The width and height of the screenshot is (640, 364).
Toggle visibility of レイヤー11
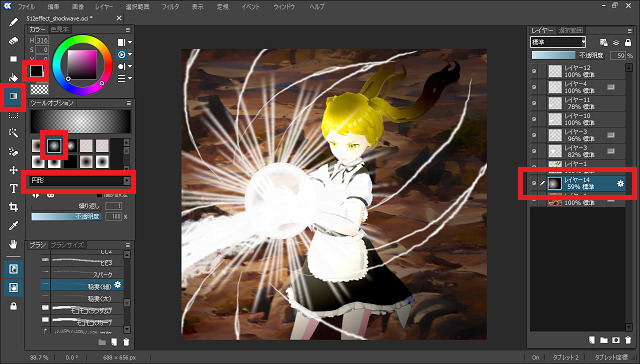[x=534, y=103]
